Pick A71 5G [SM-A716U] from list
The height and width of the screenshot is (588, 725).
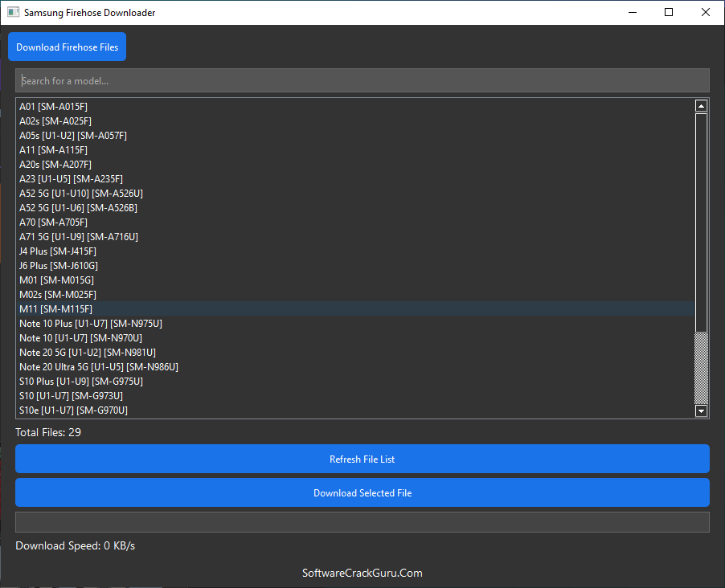(x=78, y=237)
